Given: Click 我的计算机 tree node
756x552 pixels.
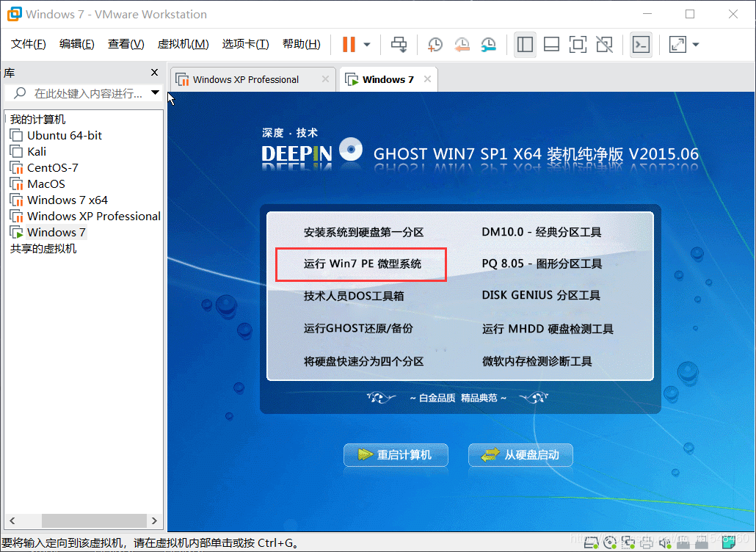Looking at the screenshot, I should pyautogui.click(x=37, y=119).
